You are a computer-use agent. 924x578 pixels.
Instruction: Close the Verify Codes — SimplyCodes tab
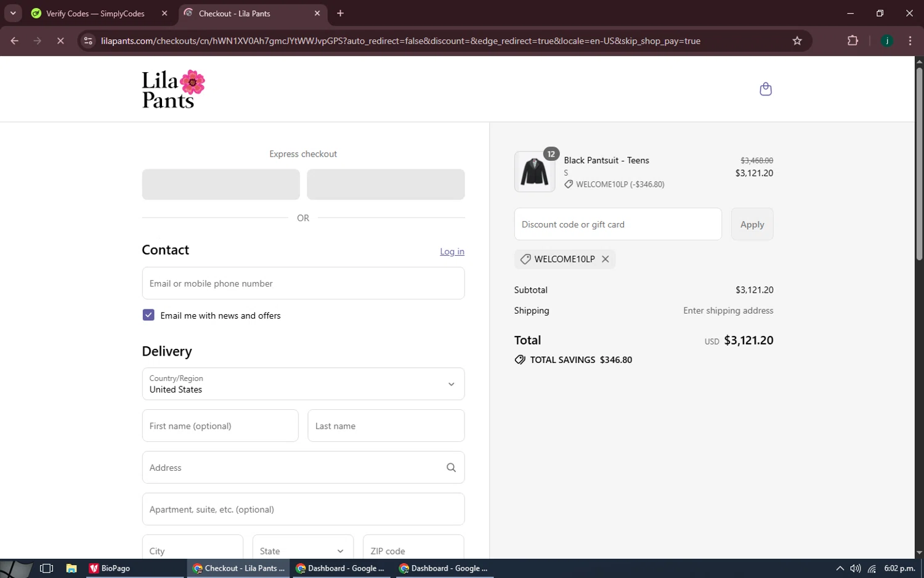click(x=164, y=13)
